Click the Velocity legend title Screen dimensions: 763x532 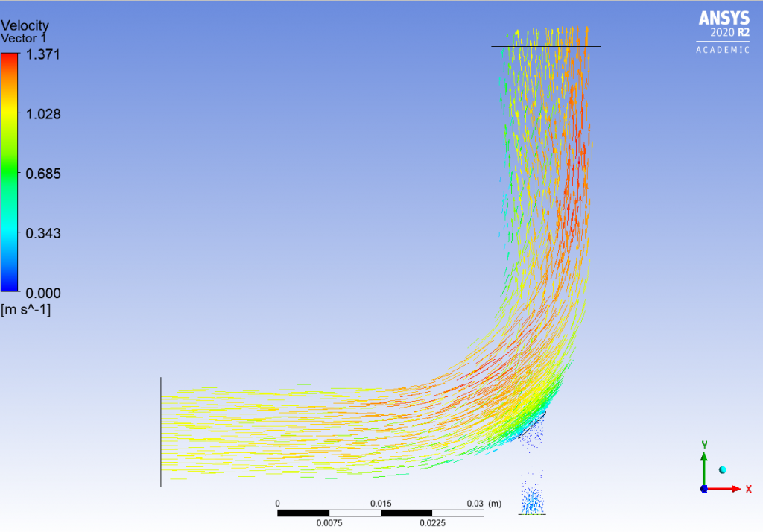coord(25,25)
